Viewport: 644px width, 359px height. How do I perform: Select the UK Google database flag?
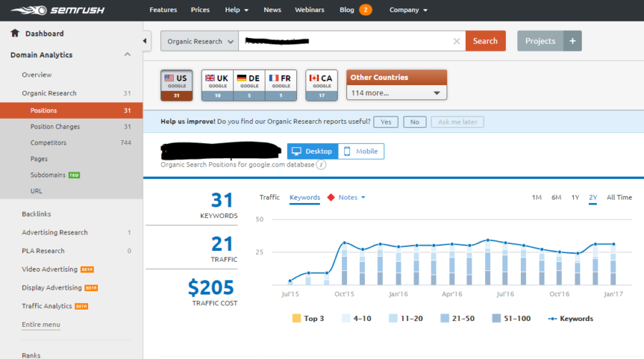click(x=218, y=85)
